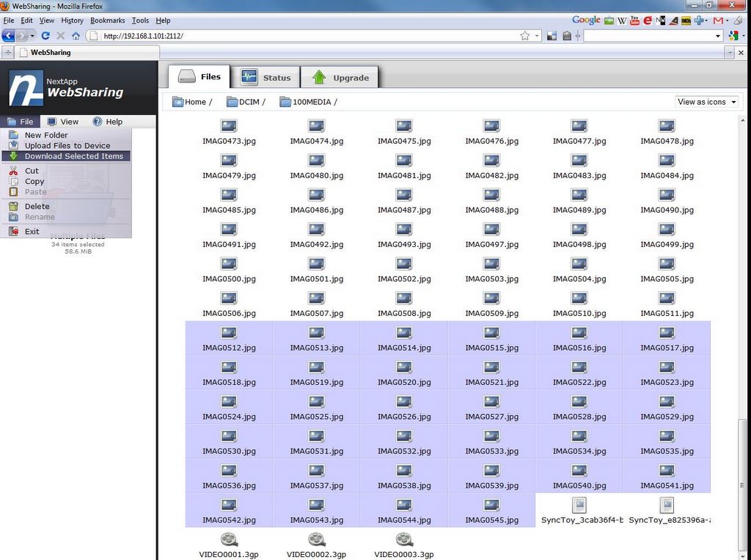Image resolution: width=751 pixels, height=560 pixels.
Task: Switch to the Upgrade tab
Action: (x=340, y=78)
